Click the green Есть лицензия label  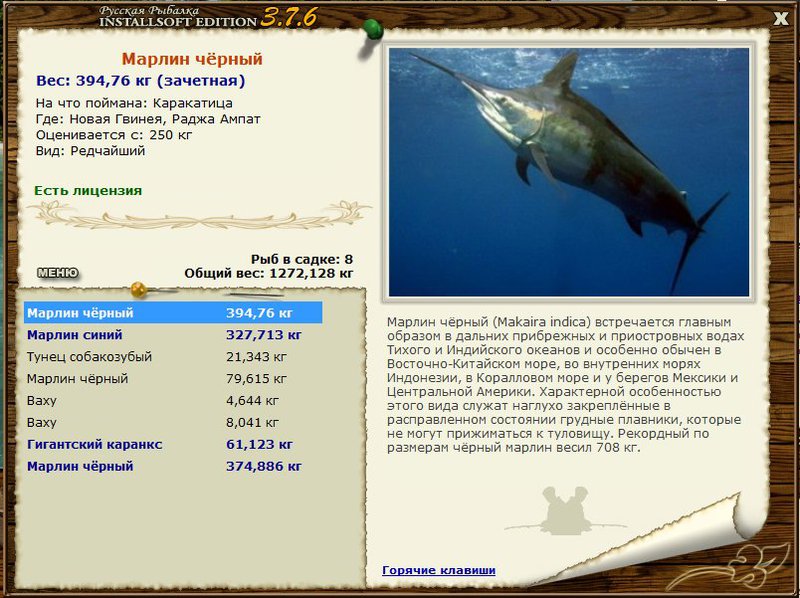tap(88, 191)
